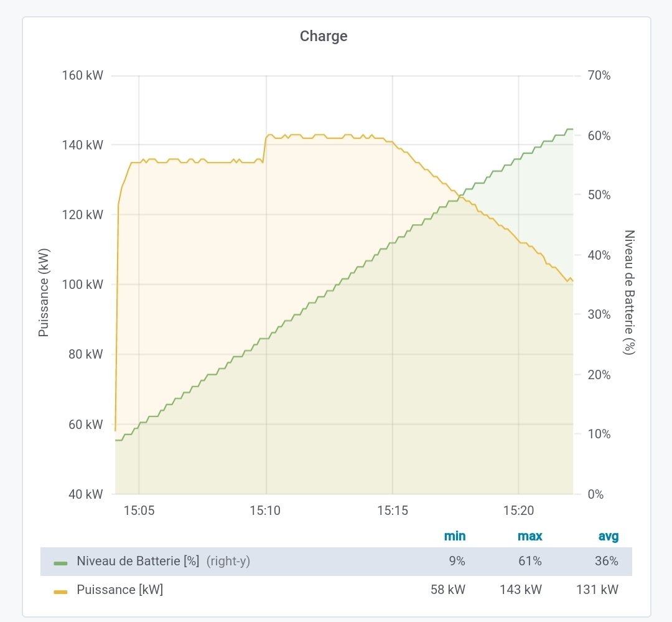
Task: Click the 15:15 time axis label
Action: coord(392,511)
